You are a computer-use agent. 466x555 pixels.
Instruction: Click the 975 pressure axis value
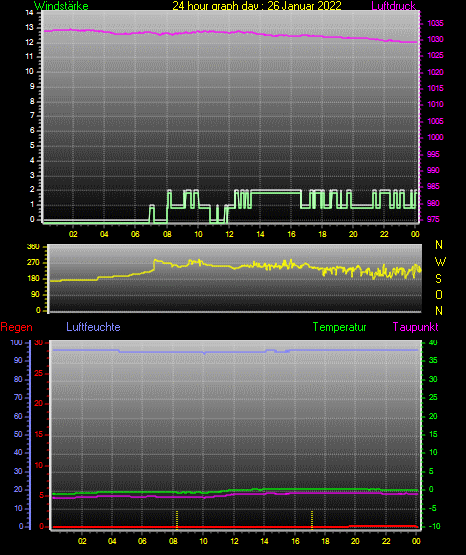pyautogui.click(x=433, y=219)
